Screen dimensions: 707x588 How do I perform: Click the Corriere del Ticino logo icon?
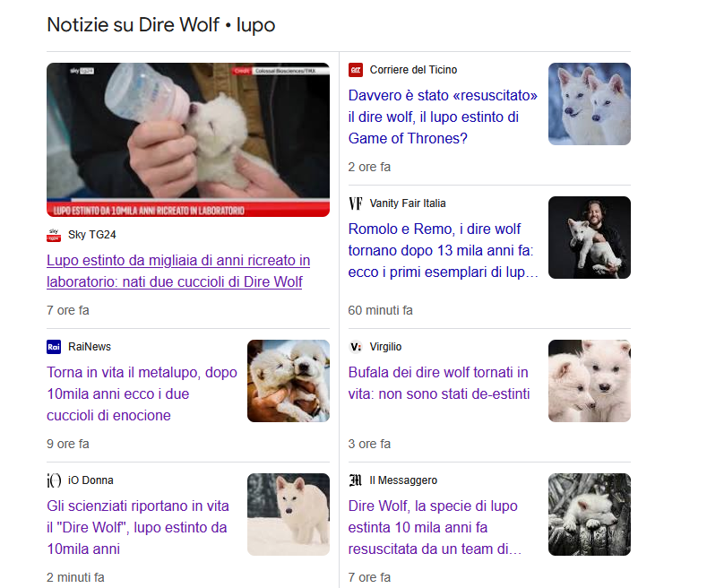[356, 70]
